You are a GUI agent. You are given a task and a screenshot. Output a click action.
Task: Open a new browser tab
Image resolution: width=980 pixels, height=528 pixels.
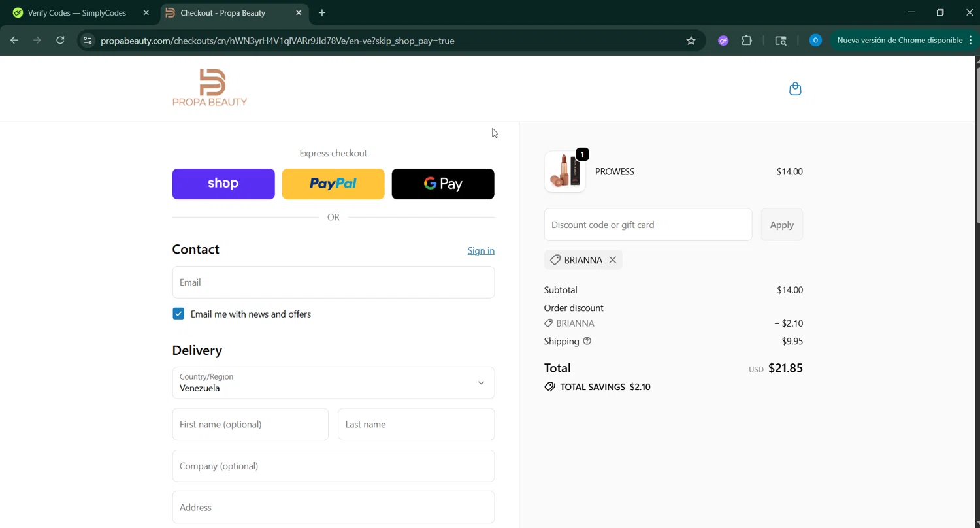coord(322,12)
